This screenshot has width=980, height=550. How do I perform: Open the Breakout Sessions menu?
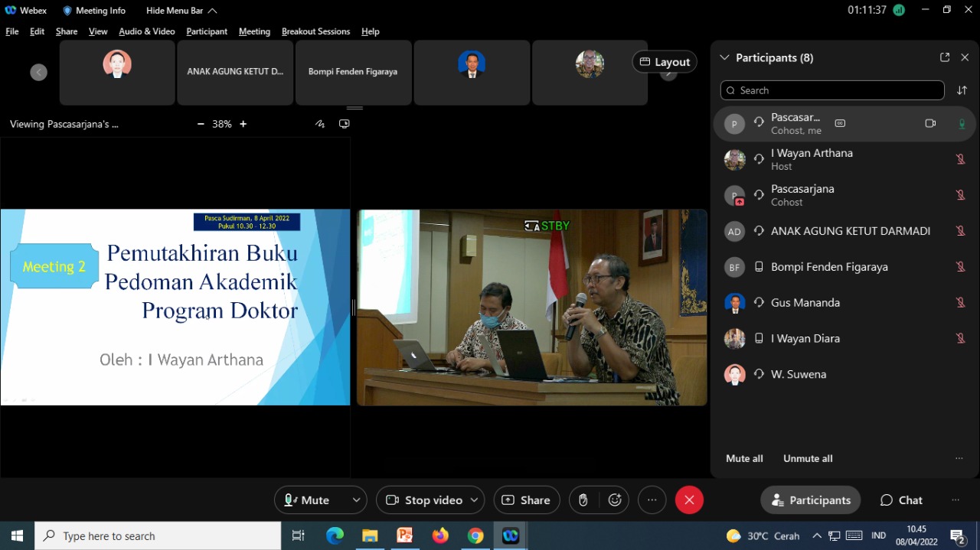click(x=315, y=31)
